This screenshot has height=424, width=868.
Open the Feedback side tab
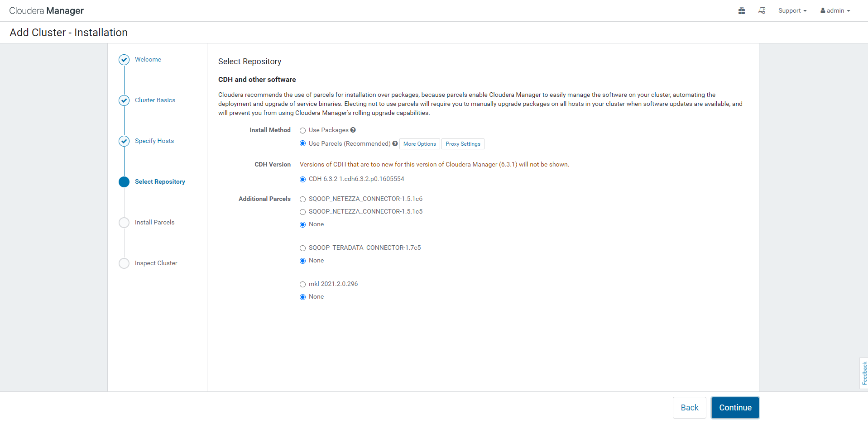864,373
